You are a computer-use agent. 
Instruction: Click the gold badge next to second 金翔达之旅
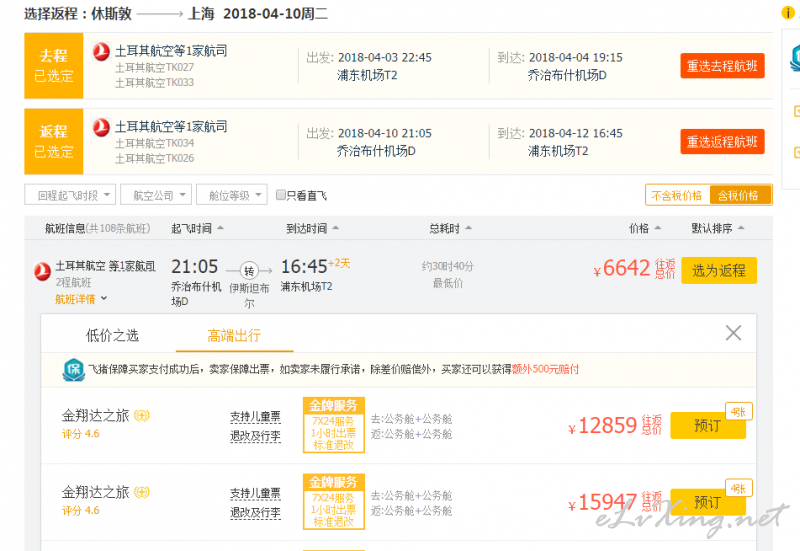point(142,492)
